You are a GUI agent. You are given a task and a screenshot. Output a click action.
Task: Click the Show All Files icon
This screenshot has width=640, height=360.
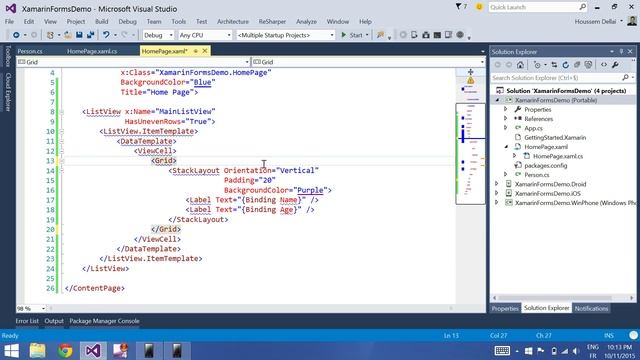[588, 64]
